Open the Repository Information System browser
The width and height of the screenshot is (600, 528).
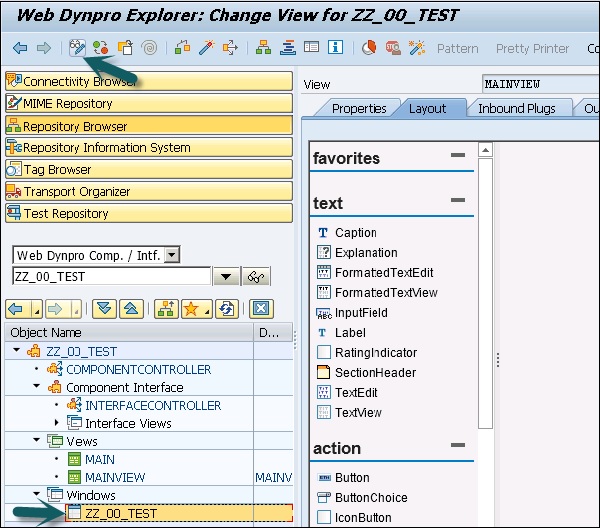[x=106, y=148]
